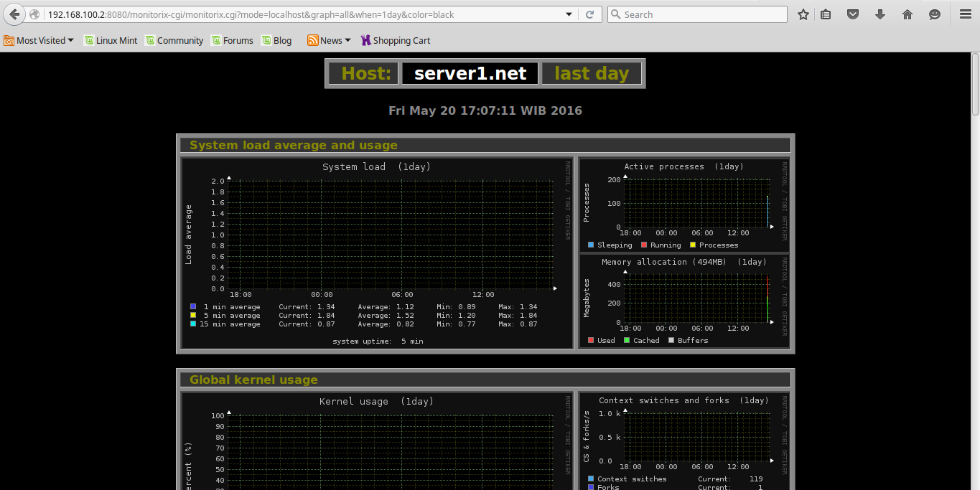Image resolution: width=980 pixels, height=490 pixels.
Task: Open the Memory allocation (494MB) graph
Action: (x=684, y=301)
